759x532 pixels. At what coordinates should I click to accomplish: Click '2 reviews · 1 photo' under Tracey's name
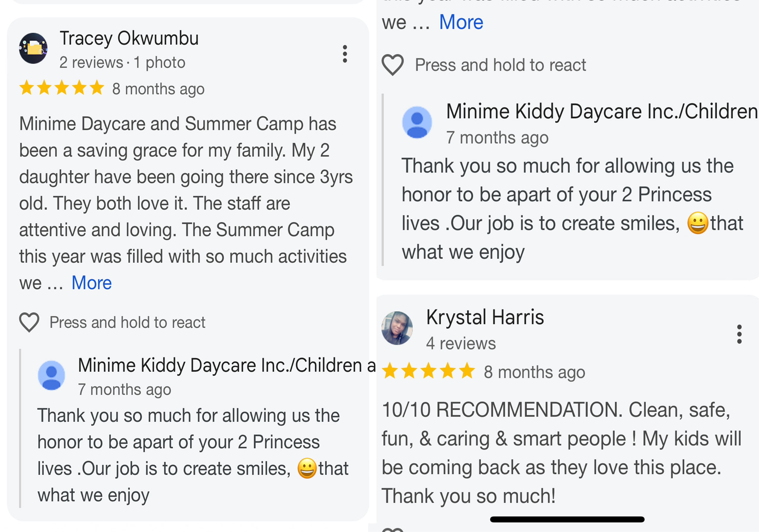122,63
